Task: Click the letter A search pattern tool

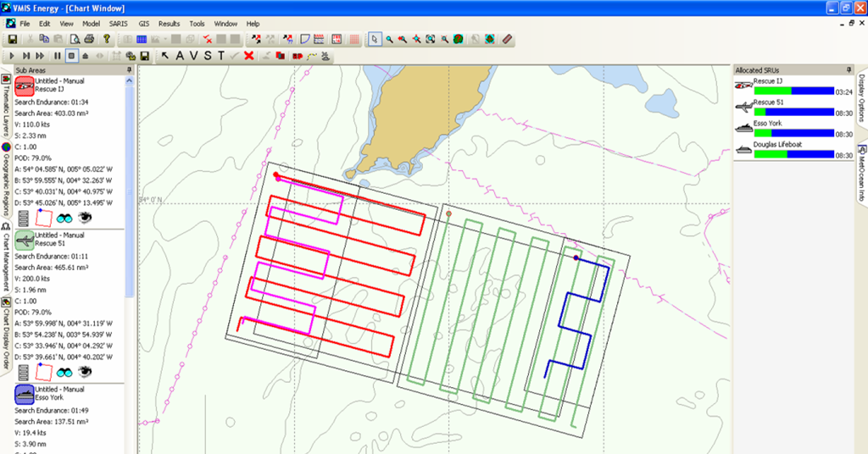Action: (x=180, y=56)
